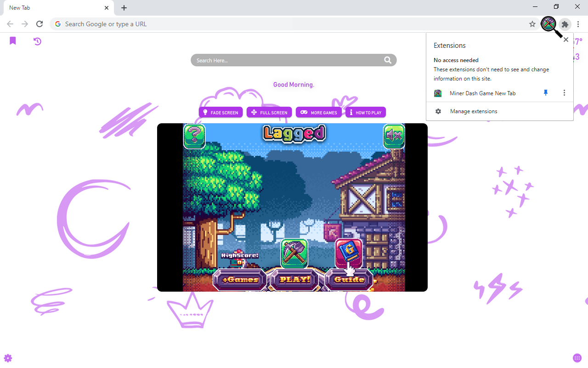588x368 pixels.
Task: Click the 'No access needed' heading
Action: point(456,60)
